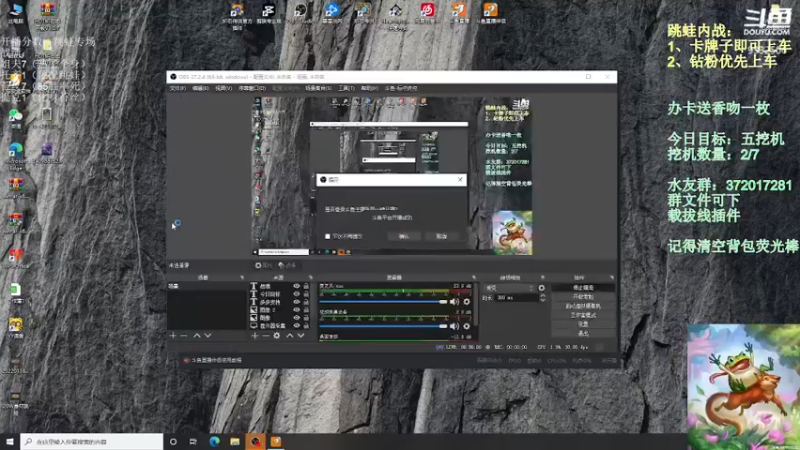This screenshot has width=800, height=450.
Task: Open the Windows Start menu
Action: [x=10, y=441]
